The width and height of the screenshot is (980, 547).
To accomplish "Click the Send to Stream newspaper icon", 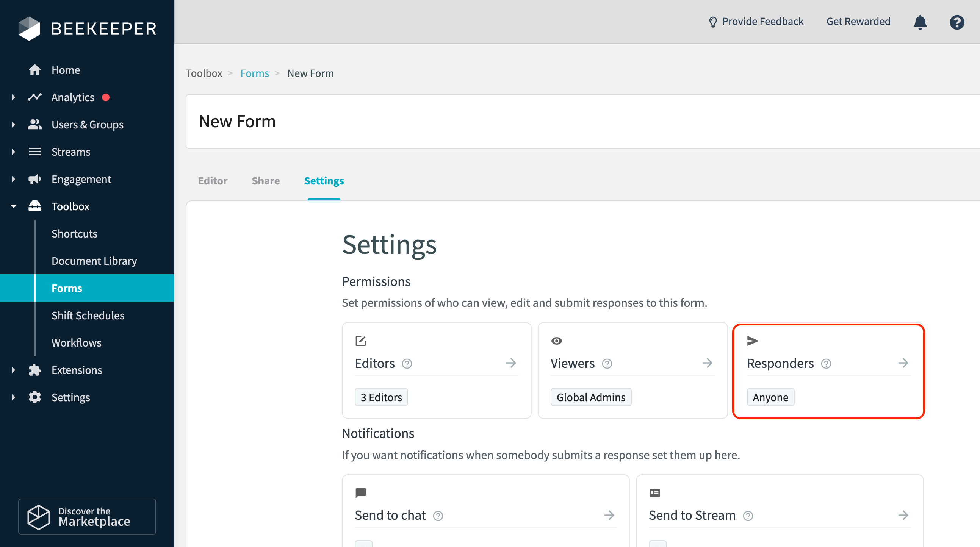I will point(654,493).
